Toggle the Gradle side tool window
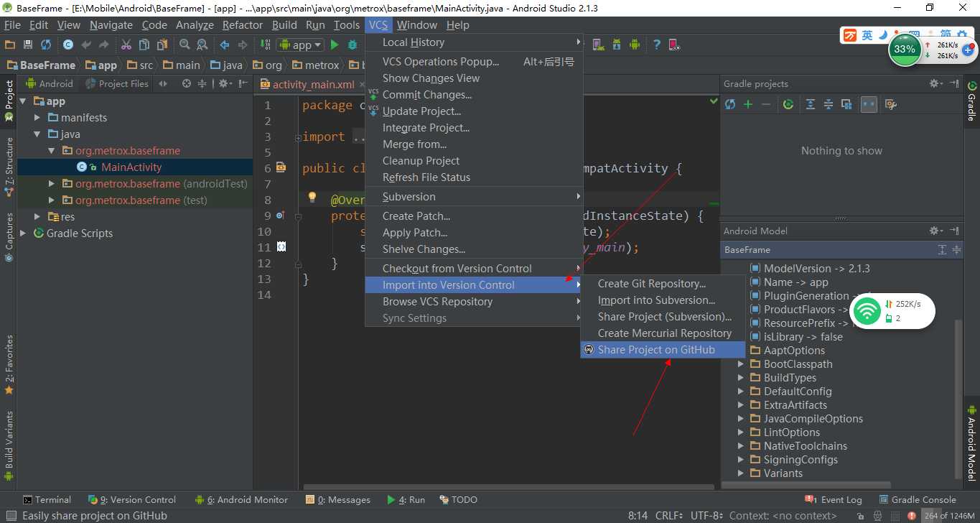 point(971,100)
